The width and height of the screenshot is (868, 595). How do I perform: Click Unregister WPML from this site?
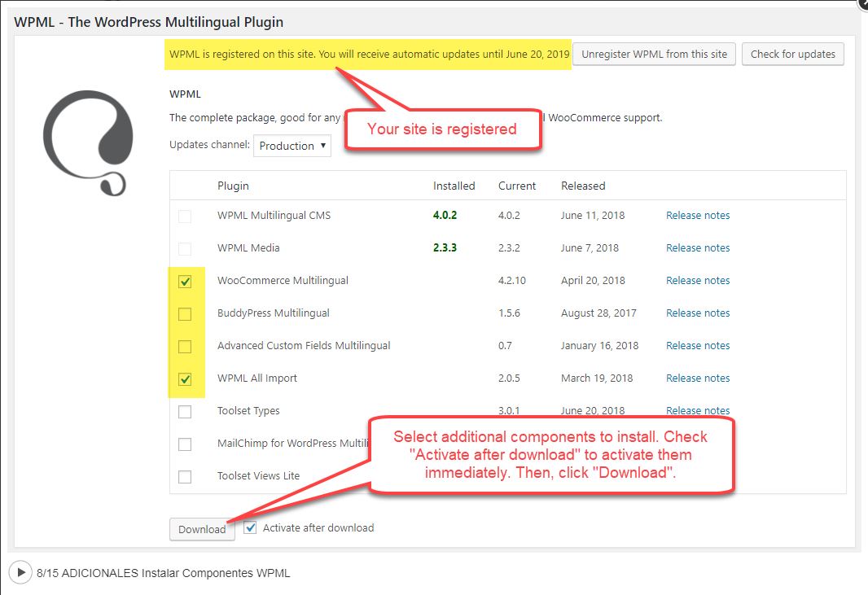pyautogui.click(x=655, y=55)
